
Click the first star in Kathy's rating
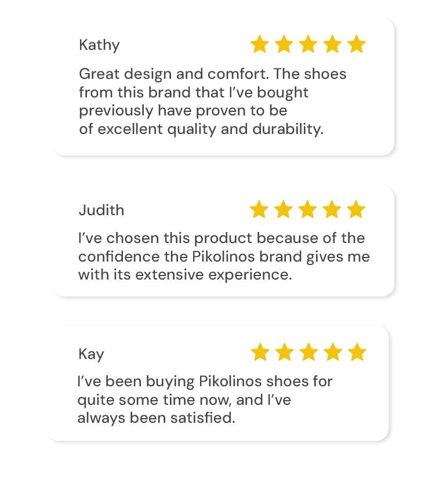click(x=260, y=44)
